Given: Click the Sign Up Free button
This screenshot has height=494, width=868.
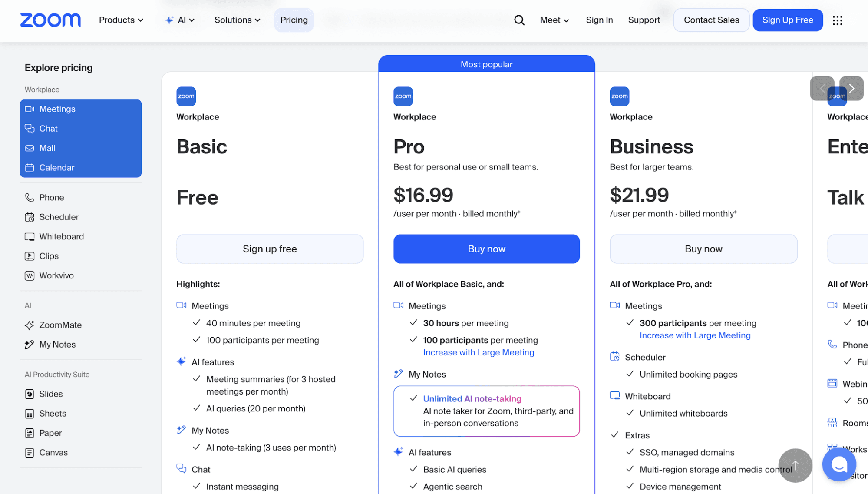Looking at the screenshot, I should tap(788, 20).
